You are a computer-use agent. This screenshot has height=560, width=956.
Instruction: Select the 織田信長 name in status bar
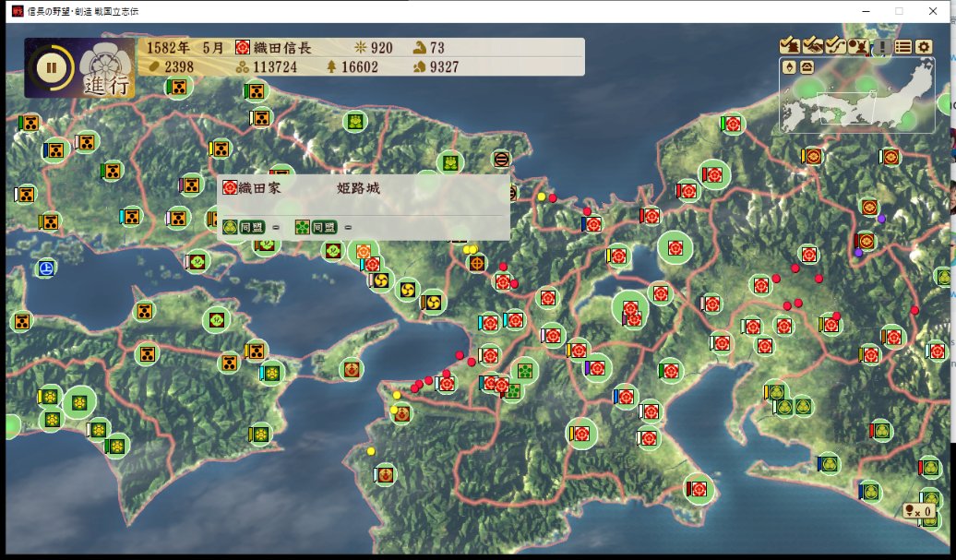pyautogui.click(x=282, y=48)
